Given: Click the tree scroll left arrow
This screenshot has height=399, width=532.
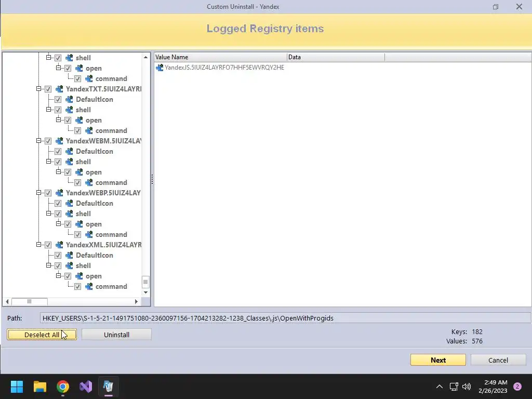Looking at the screenshot, I should [x=7, y=301].
